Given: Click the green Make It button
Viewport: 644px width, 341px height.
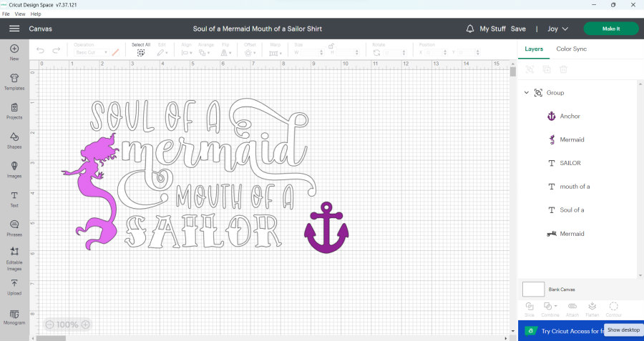Looking at the screenshot, I should pos(610,29).
